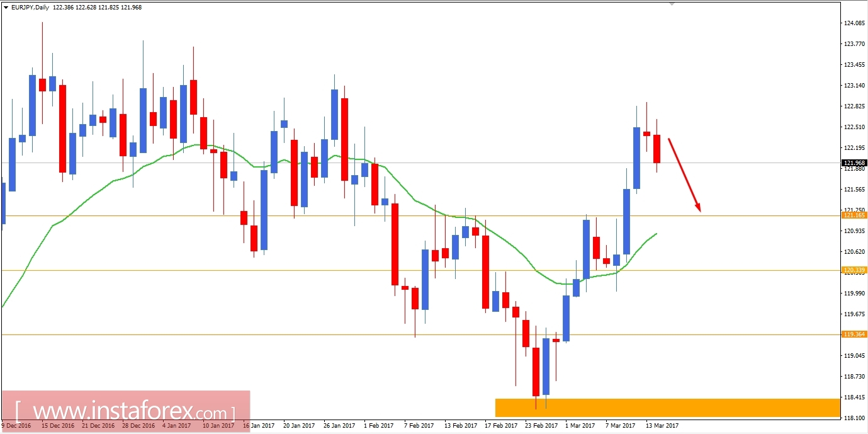Image resolution: width=868 pixels, height=434 pixels.
Task: Click the tallest blue rally candle near 7 Mar
Action: coord(626,220)
